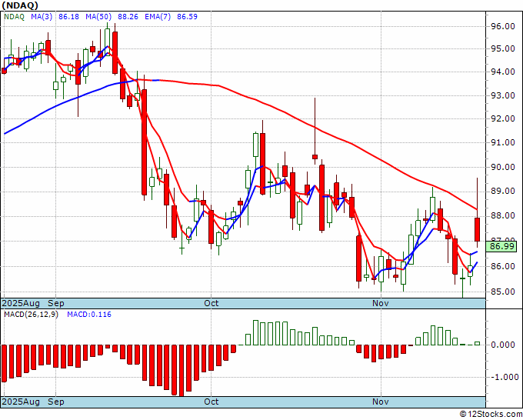The width and height of the screenshot is (523, 420).
Task: Click the MA(3) legend label
Action: pos(42,17)
